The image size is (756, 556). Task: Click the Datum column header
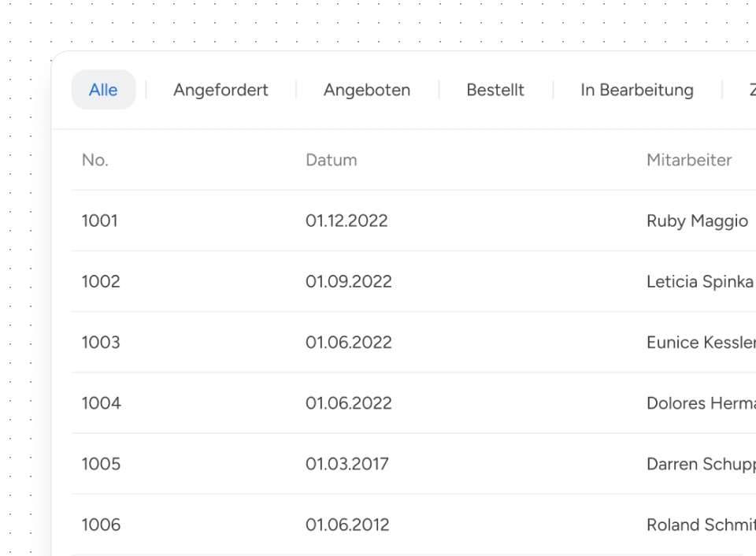tap(332, 160)
